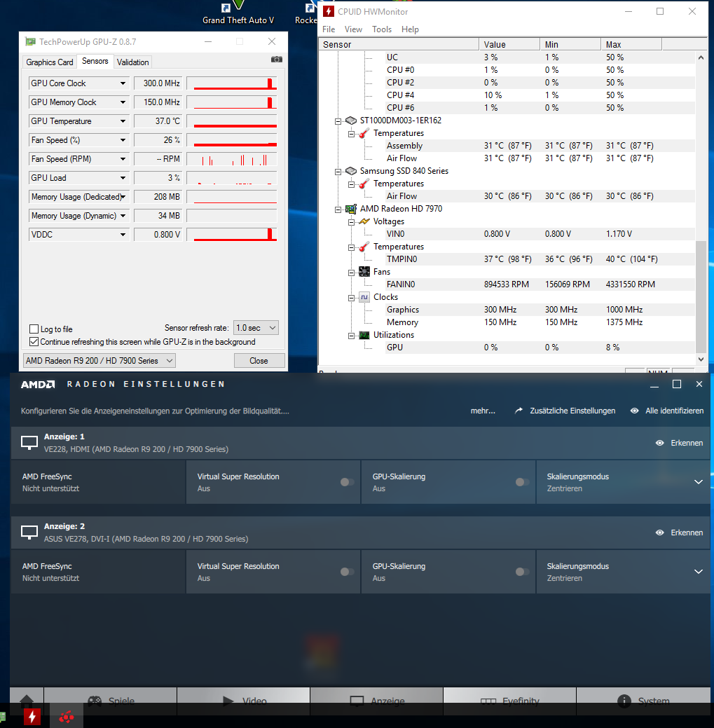Click the HWMonitor lightning bolt title icon
Viewport: 714px width, 728px height.
tap(328, 12)
